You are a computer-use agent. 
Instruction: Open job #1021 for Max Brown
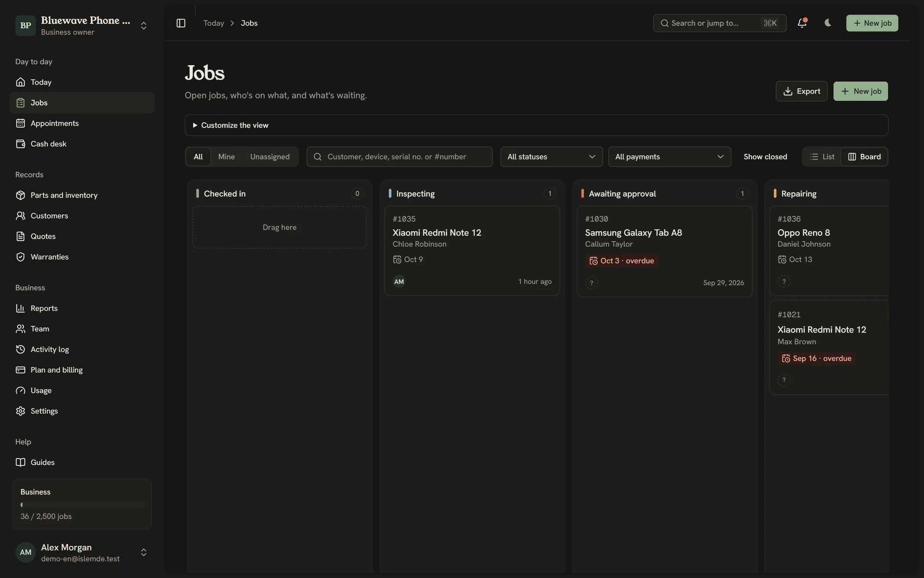tap(829, 348)
